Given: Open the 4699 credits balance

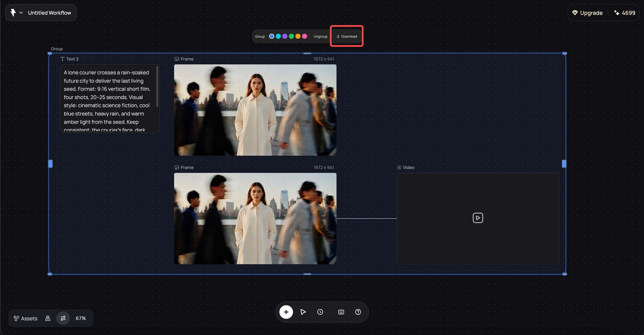Looking at the screenshot, I should click(x=625, y=13).
